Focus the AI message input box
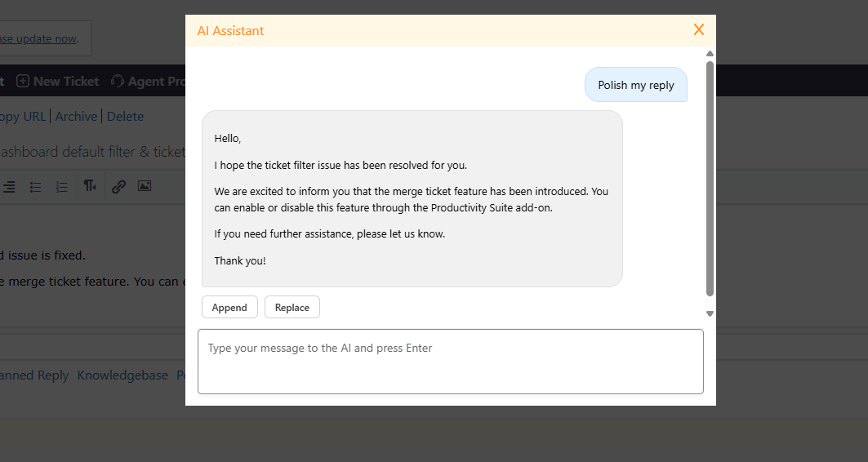Image resolution: width=868 pixels, height=462 pixels. pyautogui.click(x=450, y=361)
